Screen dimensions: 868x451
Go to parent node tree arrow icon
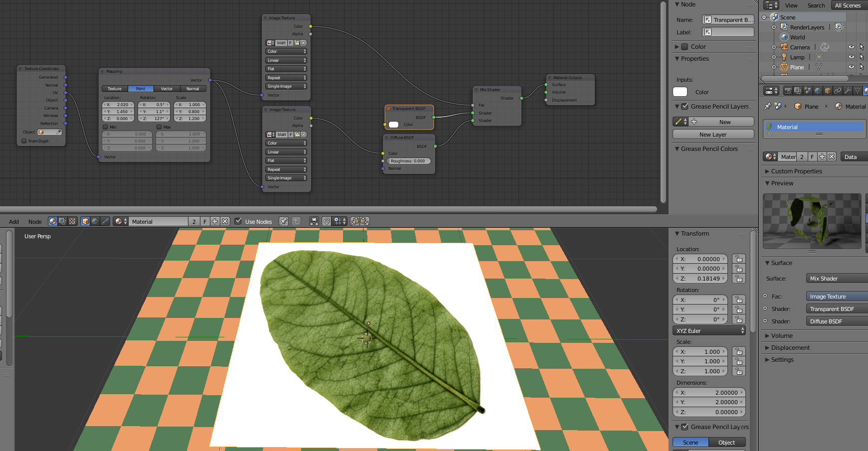click(296, 221)
